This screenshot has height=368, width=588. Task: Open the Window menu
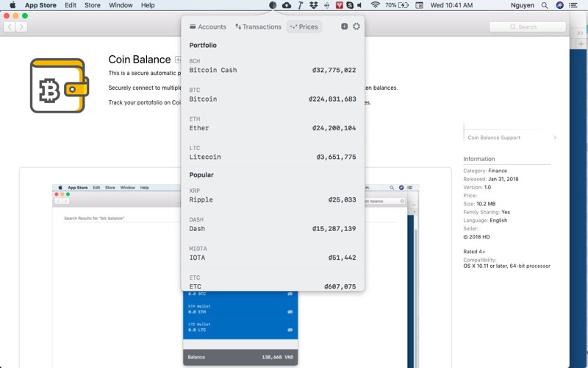[x=121, y=5]
